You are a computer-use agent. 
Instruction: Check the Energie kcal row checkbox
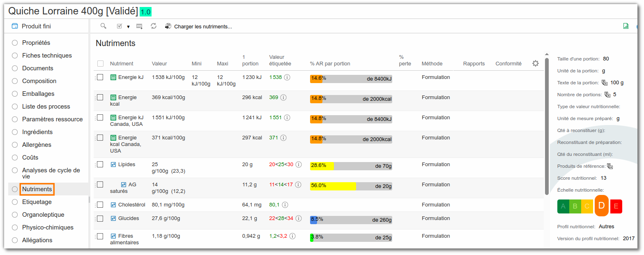coord(100,97)
